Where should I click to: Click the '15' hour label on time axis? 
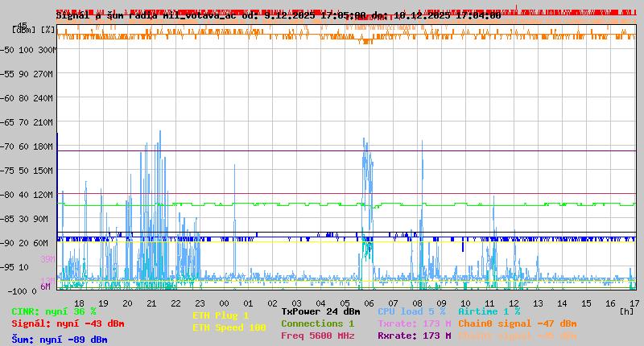587,303
